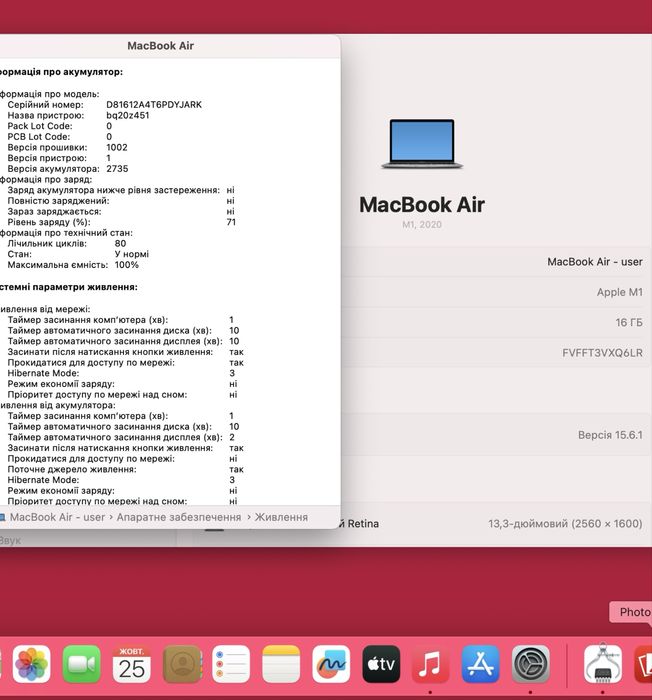Click the 'Версія пристрою:' label
The width and height of the screenshot is (652, 700).
[x=47, y=158]
